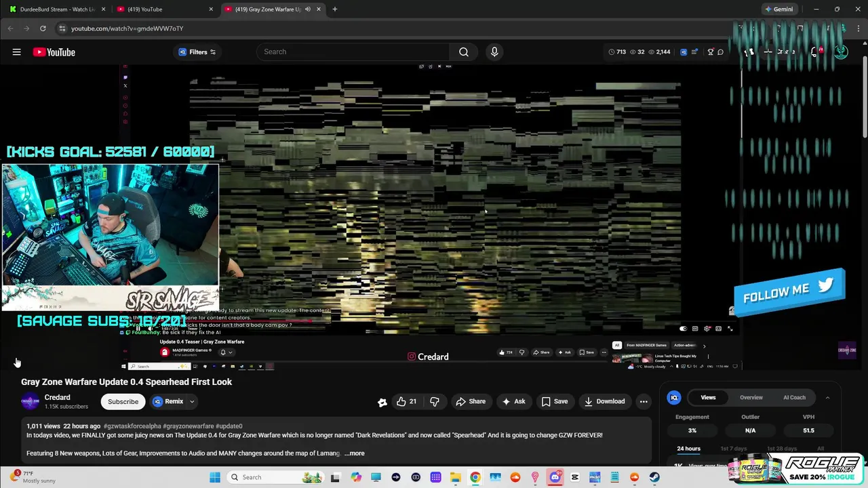Focus the YouTube search box

[x=353, y=52]
